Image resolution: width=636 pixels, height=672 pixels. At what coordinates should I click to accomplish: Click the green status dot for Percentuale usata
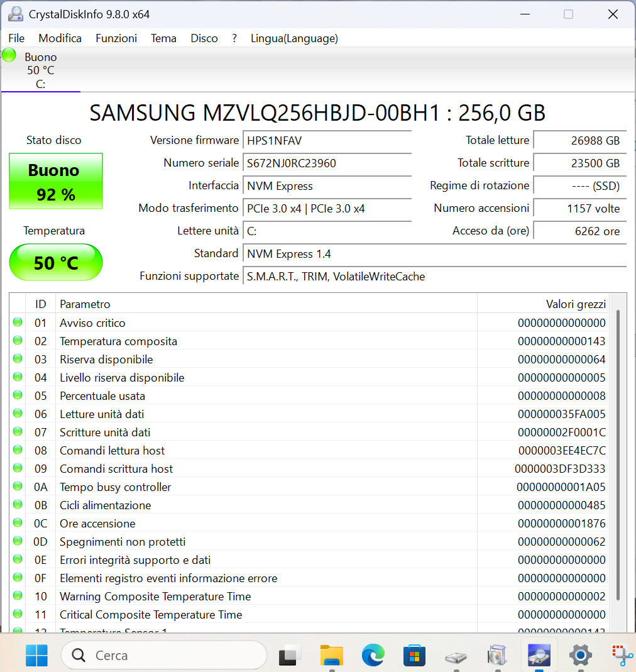click(18, 395)
